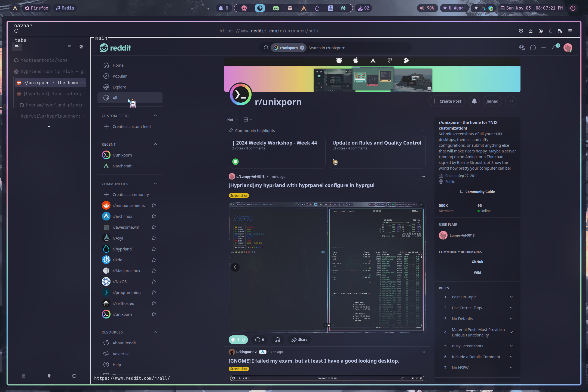Click the Create new post plus icon

click(x=544, y=48)
